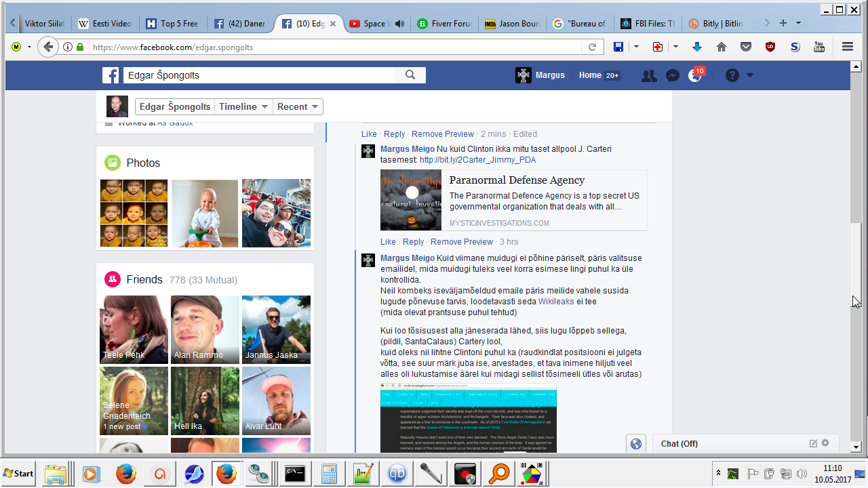The image size is (868, 488).
Task: Click the Edgar Špongolts profile name button
Action: pos(175,106)
